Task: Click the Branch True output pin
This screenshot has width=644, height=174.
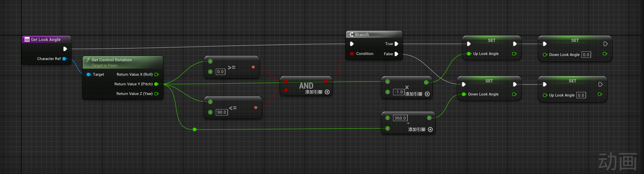Action: [397, 44]
